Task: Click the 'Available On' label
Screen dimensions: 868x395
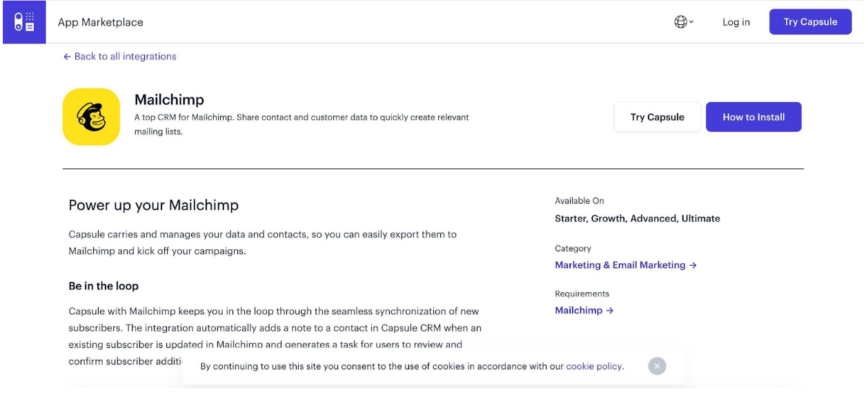Action: (x=580, y=201)
